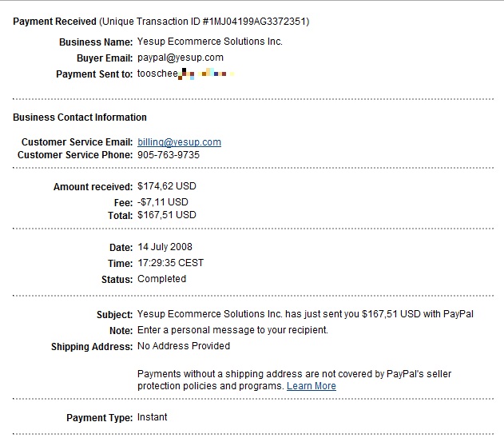504x446 pixels.
Task: Select the Business Contact Information heading
Action: (x=80, y=117)
